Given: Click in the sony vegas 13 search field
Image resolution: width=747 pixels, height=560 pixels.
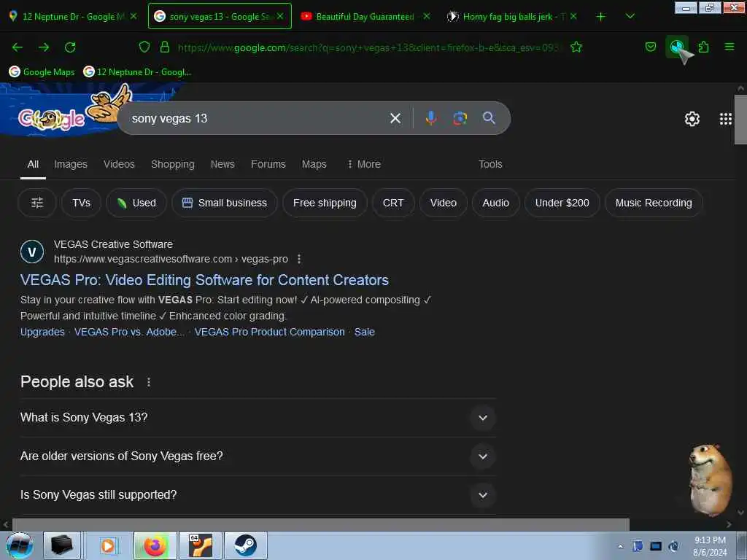Looking at the screenshot, I should click(x=258, y=118).
